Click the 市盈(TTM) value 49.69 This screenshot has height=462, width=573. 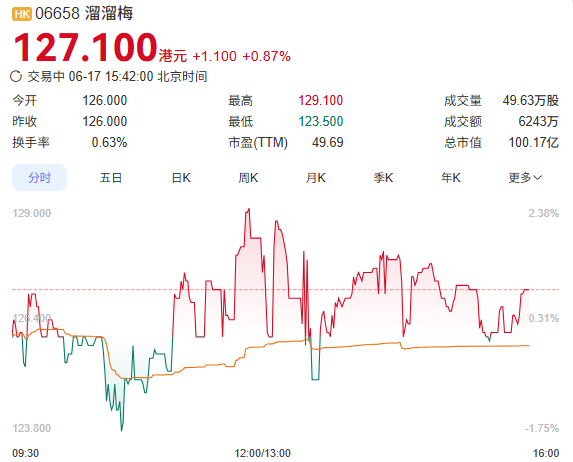pyautogui.click(x=327, y=142)
